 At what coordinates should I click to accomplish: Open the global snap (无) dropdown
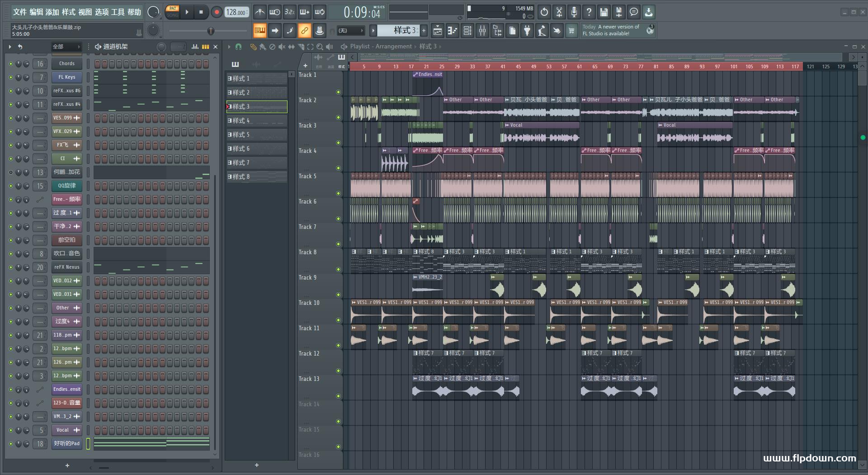[351, 31]
